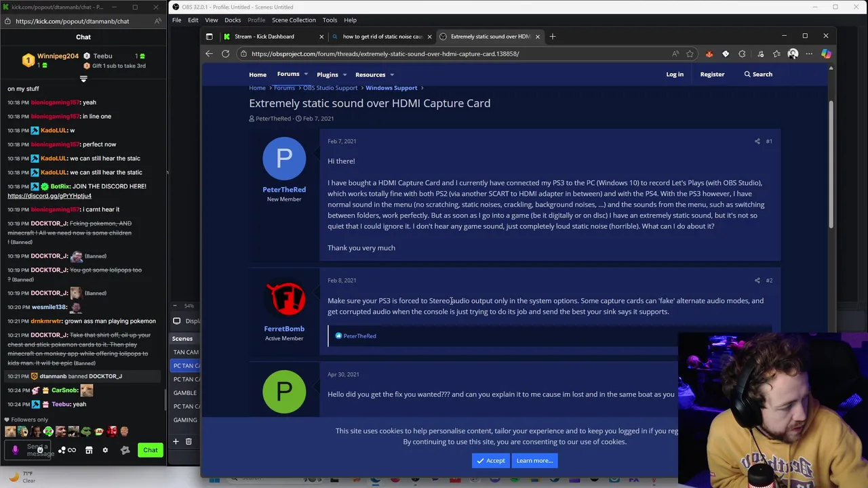Accept the cookie notice
Image resolution: width=868 pixels, height=488 pixels.
point(490,461)
